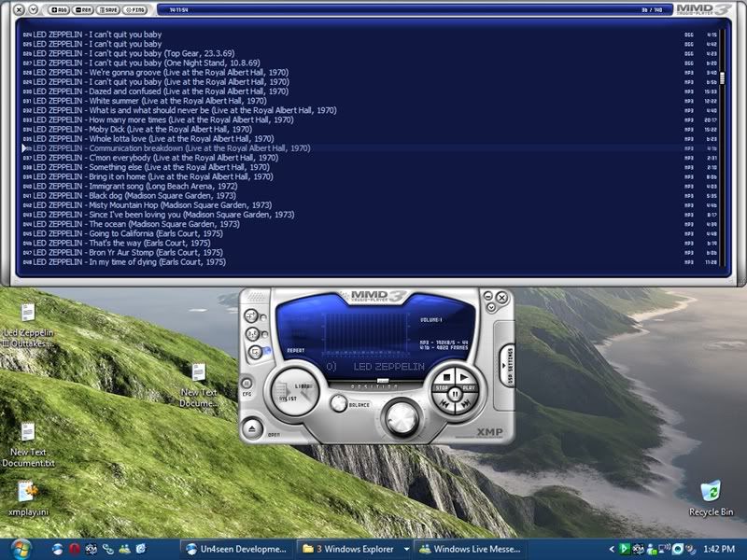The width and height of the screenshot is (747, 560).
Task: Select the Led Zeppelin III Outtakes desktop file
Action: pos(28,326)
